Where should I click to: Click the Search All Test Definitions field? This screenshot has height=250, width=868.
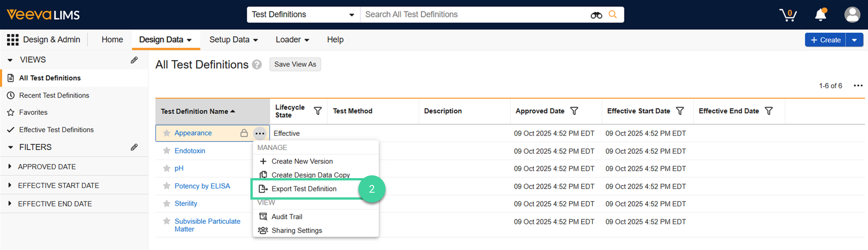[x=474, y=15]
